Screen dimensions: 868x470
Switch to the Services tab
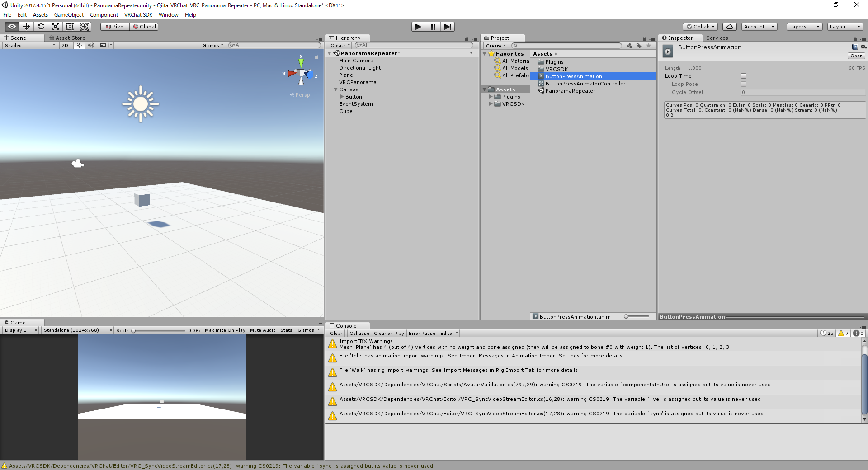[717, 38]
